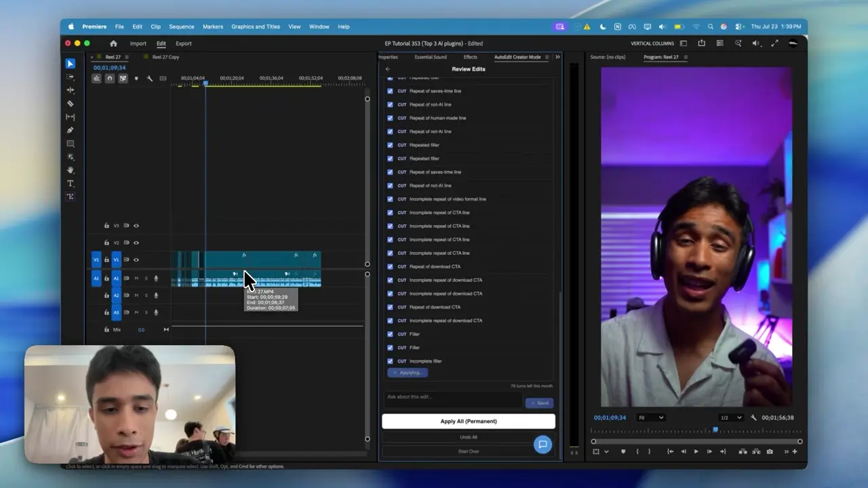Image resolution: width=868 pixels, height=488 pixels.
Task: Go back from Review Edits arrow
Action: click(388, 69)
